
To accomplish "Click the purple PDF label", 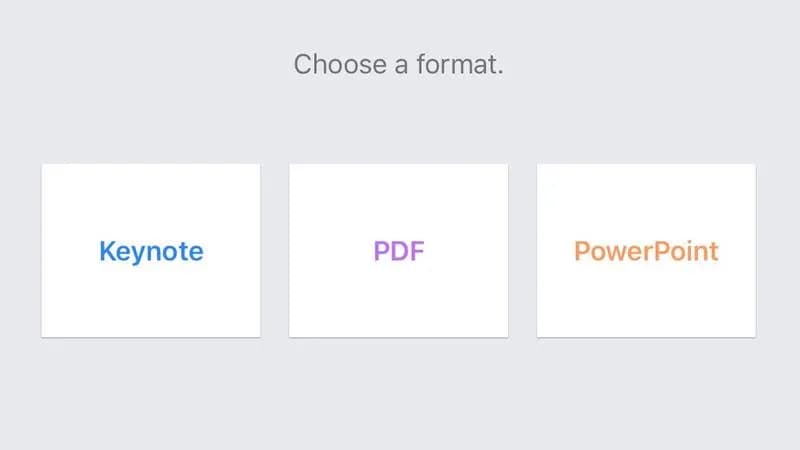I will click(x=398, y=251).
